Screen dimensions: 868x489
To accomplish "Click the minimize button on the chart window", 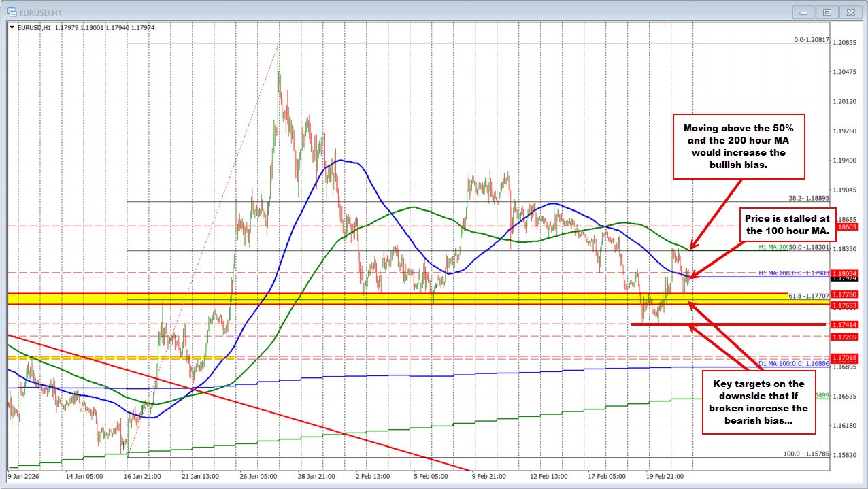I will coord(803,12).
